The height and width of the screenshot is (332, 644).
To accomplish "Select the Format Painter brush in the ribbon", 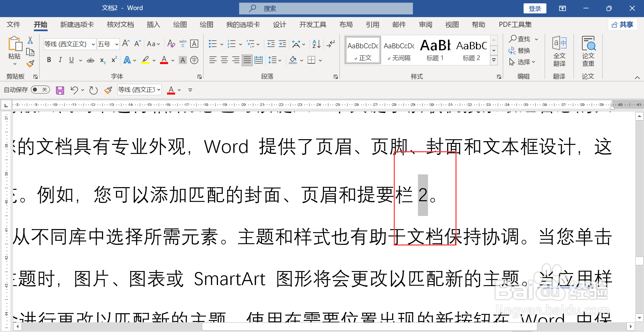I will pyautogui.click(x=30, y=63).
